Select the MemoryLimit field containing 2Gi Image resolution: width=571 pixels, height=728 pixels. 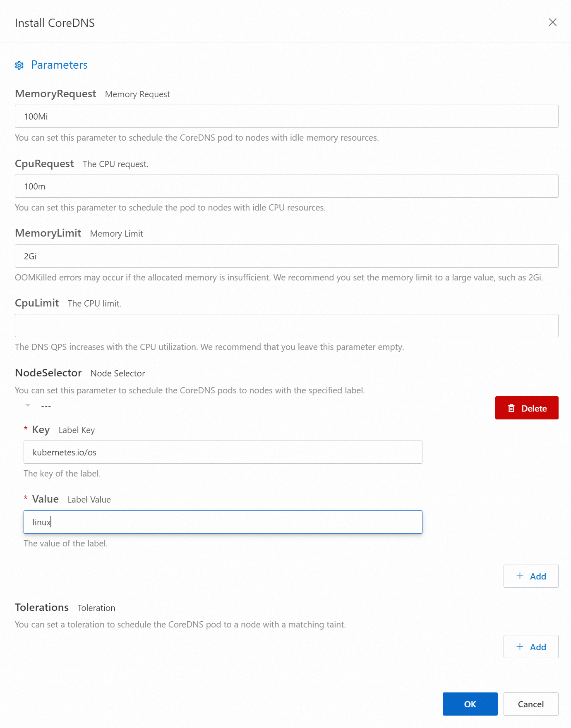(286, 256)
